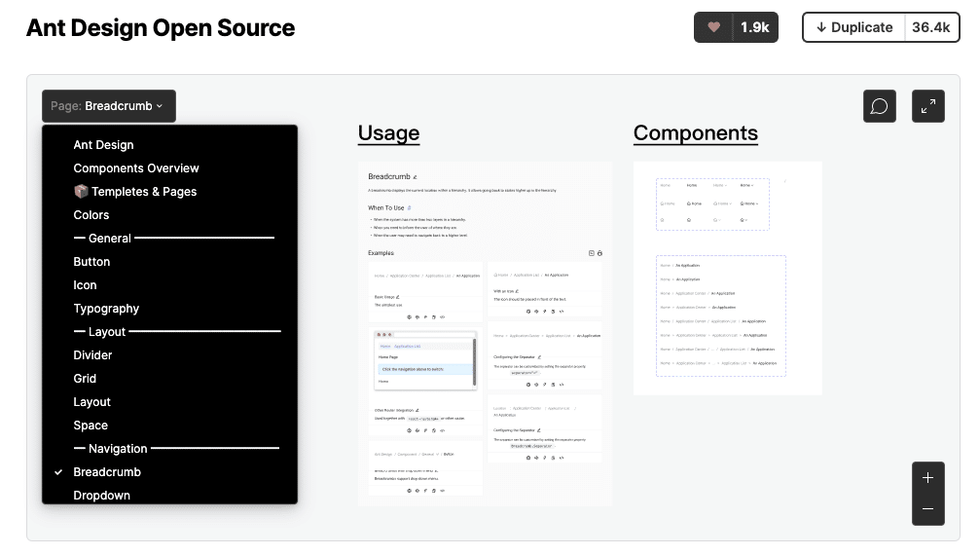
Task: Click the Examples label in Usage frame
Action: (x=381, y=253)
